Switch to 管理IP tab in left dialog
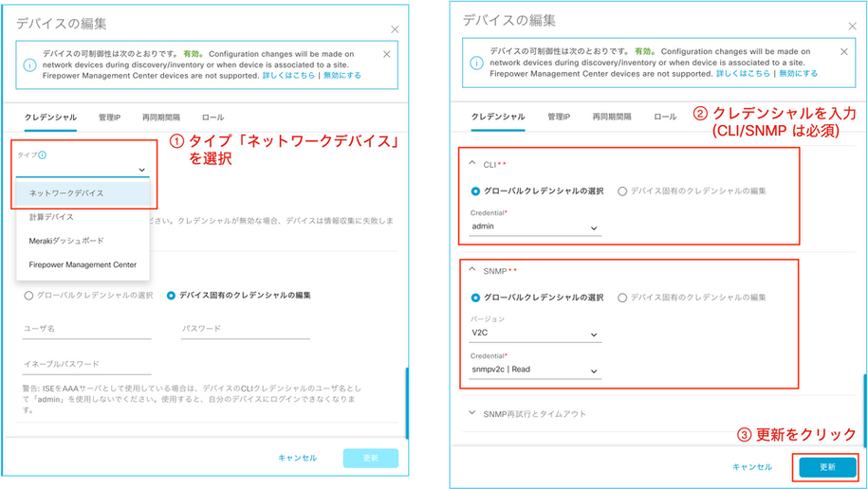 click(110, 118)
